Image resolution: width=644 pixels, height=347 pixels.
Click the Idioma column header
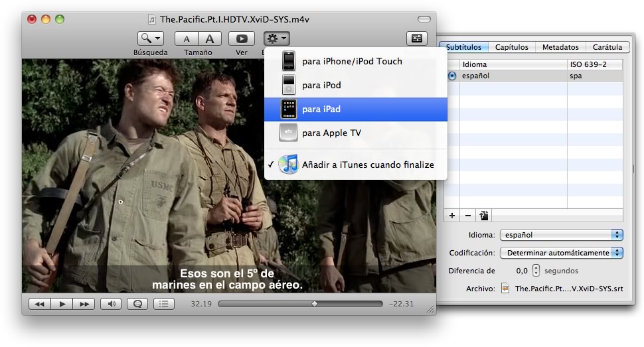coord(513,64)
